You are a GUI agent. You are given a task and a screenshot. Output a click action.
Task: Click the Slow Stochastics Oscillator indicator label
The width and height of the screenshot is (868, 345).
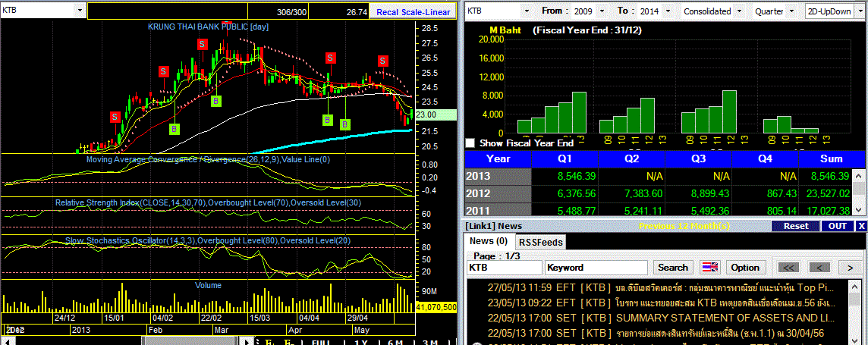click(208, 241)
